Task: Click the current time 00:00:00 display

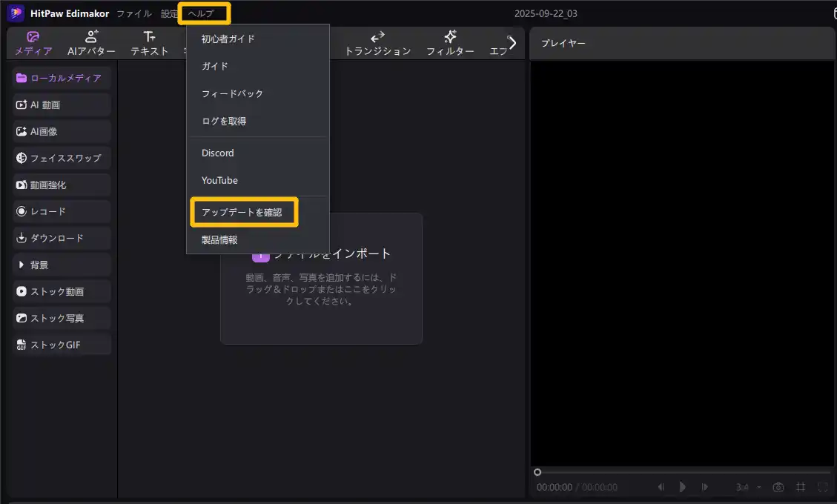Action: point(554,487)
